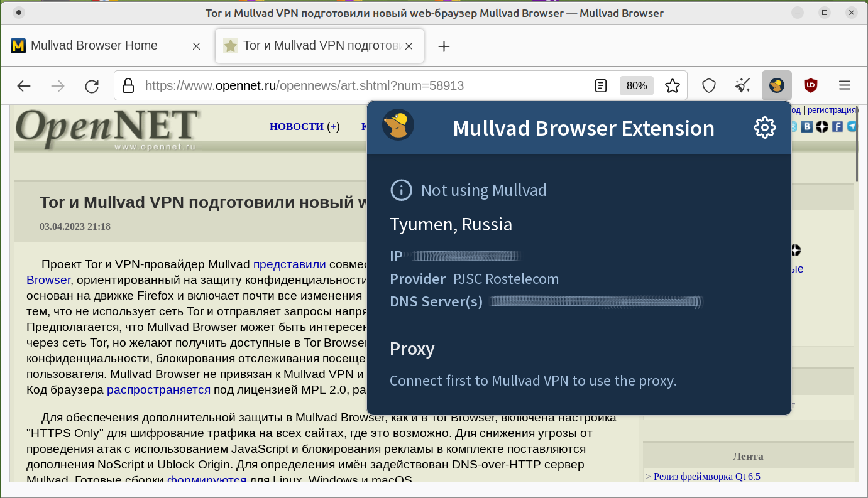Click the OpenNET article tab favicon

point(231,46)
